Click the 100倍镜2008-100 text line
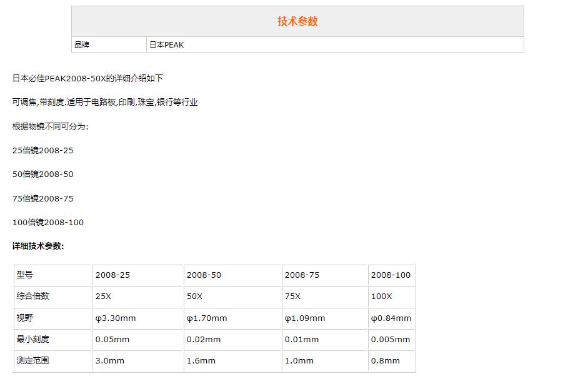Image resolution: width=588 pixels, height=391 pixels. pyautogui.click(x=48, y=222)
